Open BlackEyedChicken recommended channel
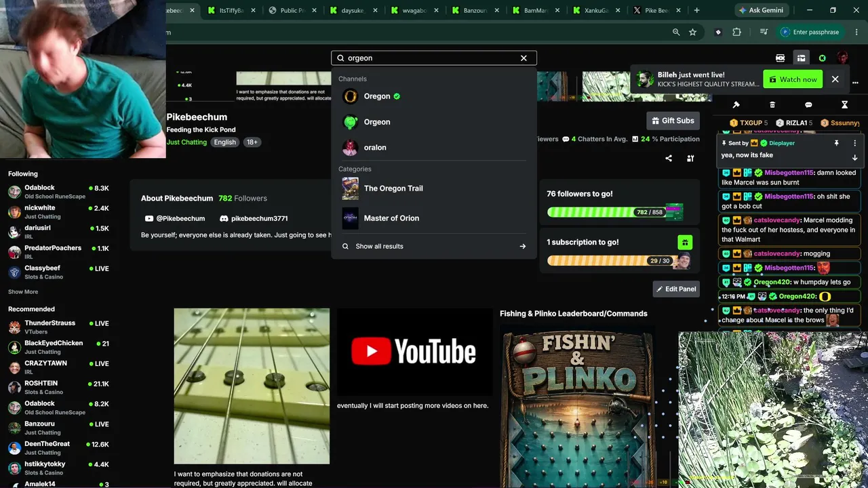 [58, 347]
